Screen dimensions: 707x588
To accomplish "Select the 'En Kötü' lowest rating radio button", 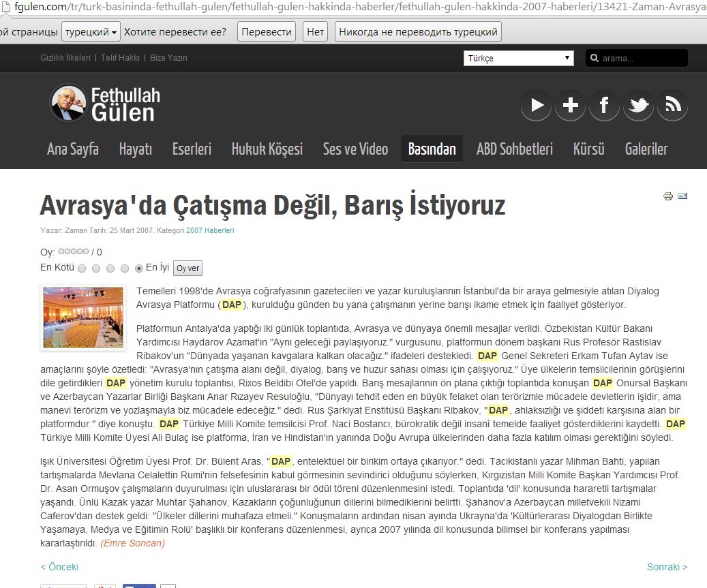I will pyautogui.click(x=82, y=268).
